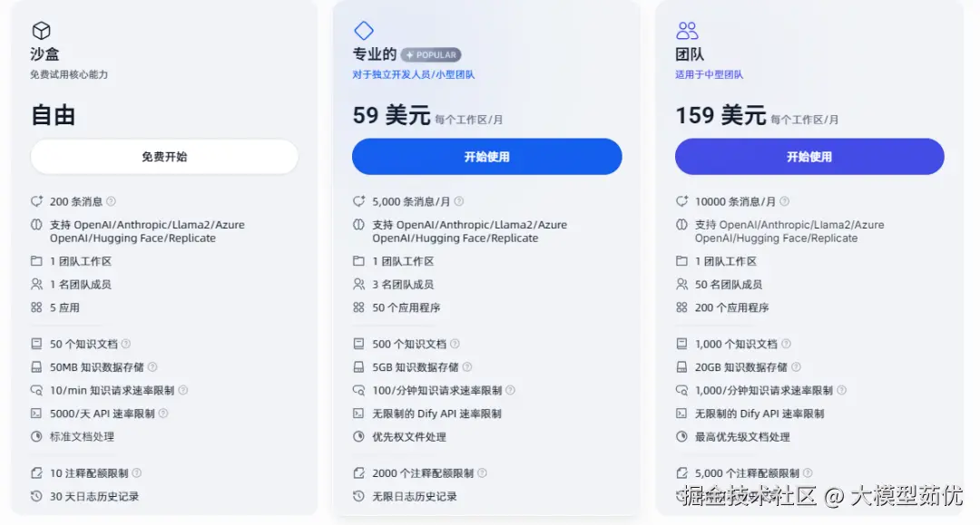Click the 对于独立开发人员/小型团队 link text
Image resolution: width=980 pixels, height=525 pixels.
413,74
